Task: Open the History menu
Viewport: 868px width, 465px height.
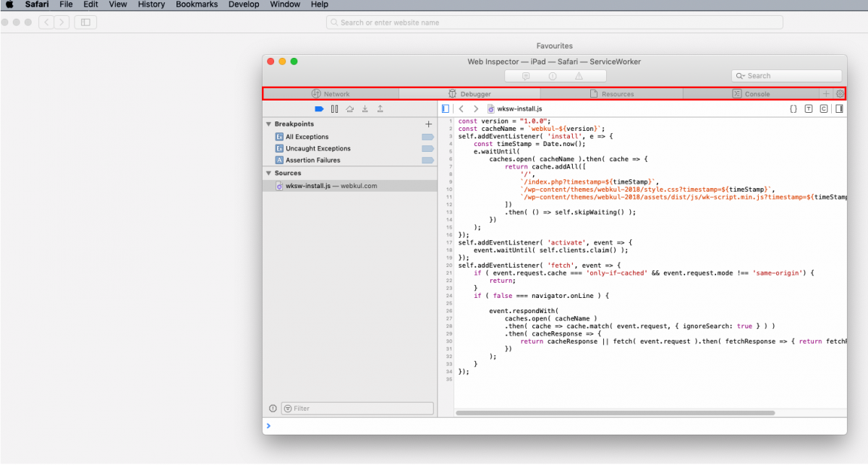Action: click(x=151, y=4)
